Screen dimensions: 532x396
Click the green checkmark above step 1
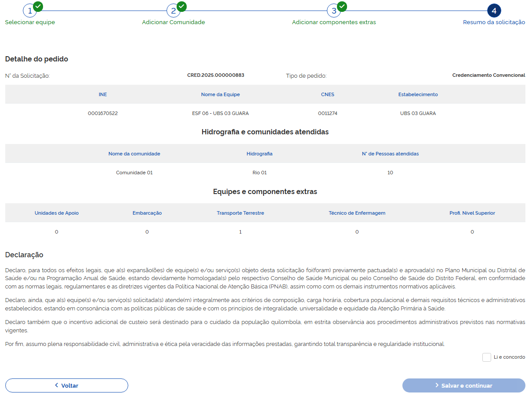pyautogui.click(x=37, y=7)
